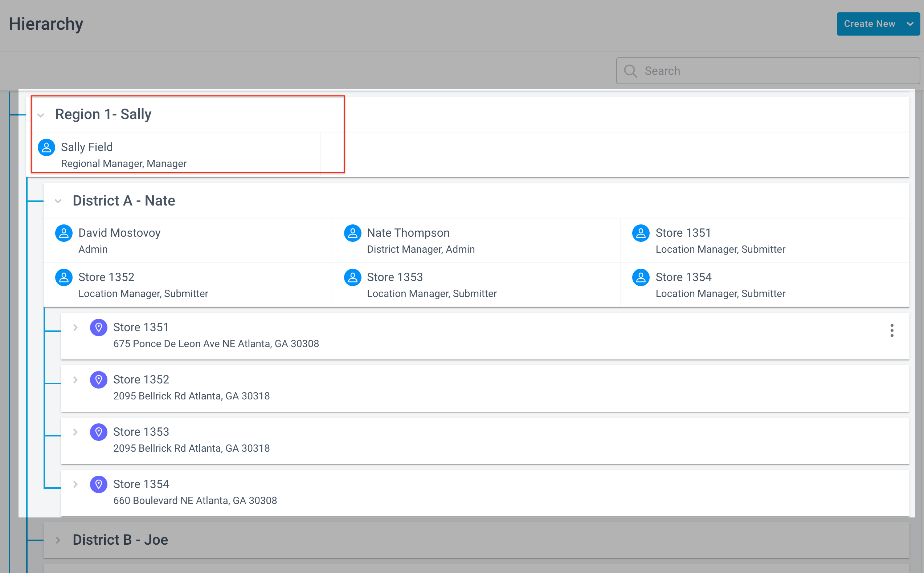
Task: Collapse the Region 1- Sally node
Action: click(x=41, y=115)
